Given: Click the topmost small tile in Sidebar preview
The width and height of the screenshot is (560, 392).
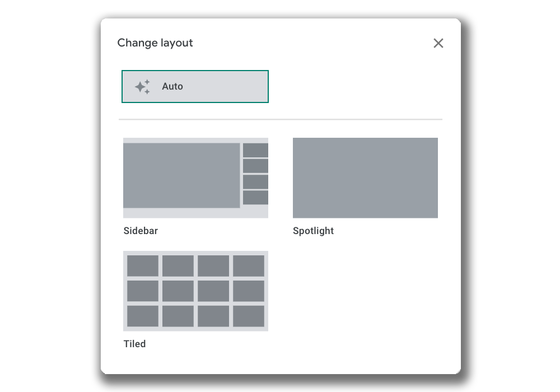Looking at the screenshot, I should [x=255, y=150].
